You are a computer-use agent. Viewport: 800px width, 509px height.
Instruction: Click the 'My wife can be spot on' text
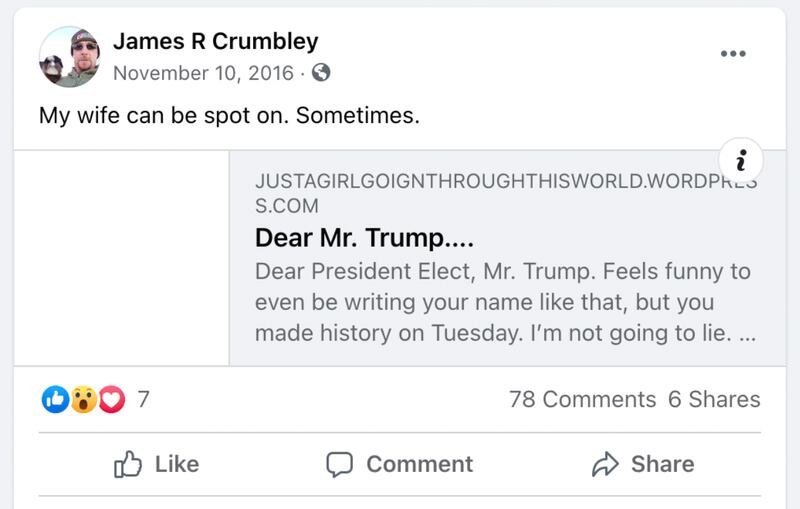tap(229, 115)
